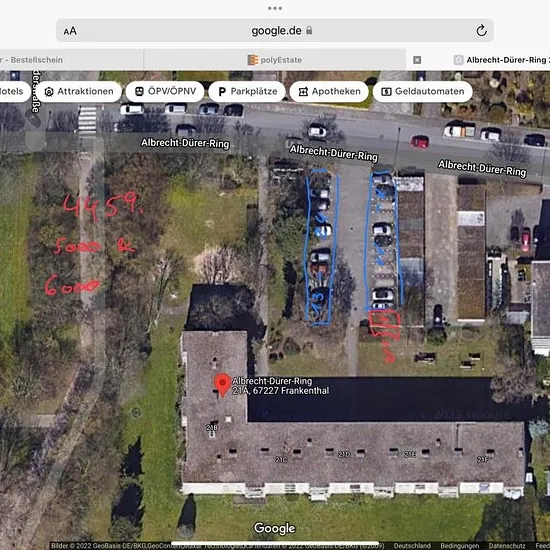Close the Albrecht-Dürer-Ring tab
This screenshot has height=550, width=550.
(417, 60)
